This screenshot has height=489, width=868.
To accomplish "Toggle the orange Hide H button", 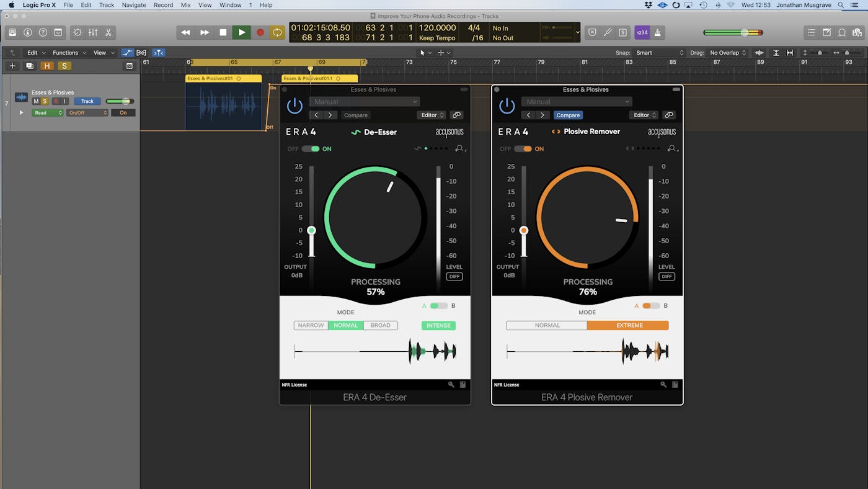I will click(46, 66).
